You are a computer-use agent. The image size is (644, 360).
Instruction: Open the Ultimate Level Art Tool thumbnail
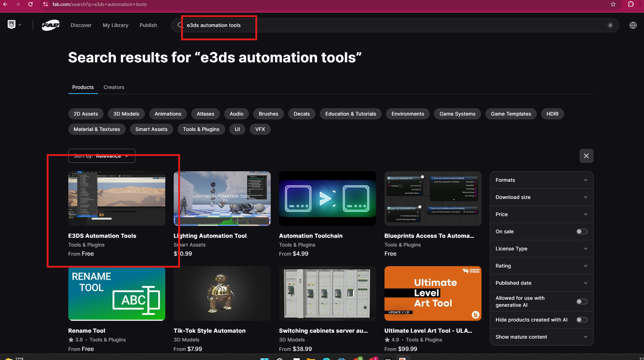pos(433,293)
